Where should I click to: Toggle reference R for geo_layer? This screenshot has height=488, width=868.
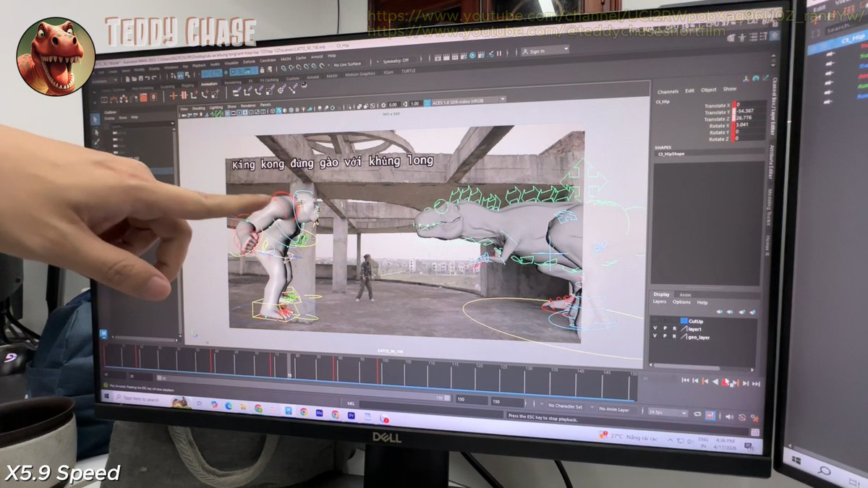pos(674,336)
